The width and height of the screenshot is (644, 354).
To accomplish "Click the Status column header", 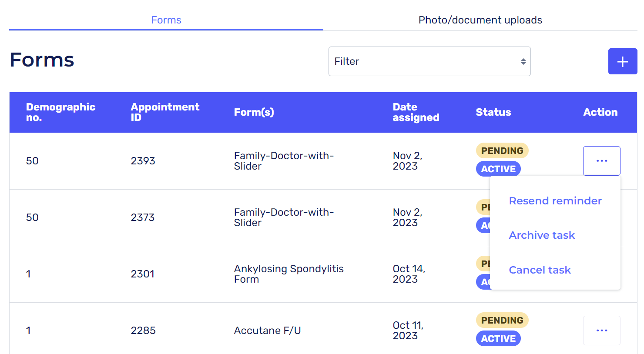I will [493, 112].
